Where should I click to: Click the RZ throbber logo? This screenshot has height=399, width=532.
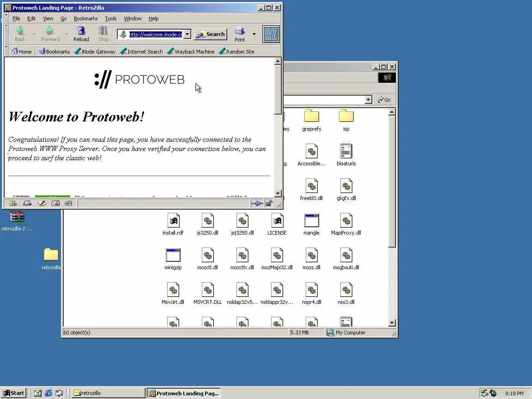271,34
